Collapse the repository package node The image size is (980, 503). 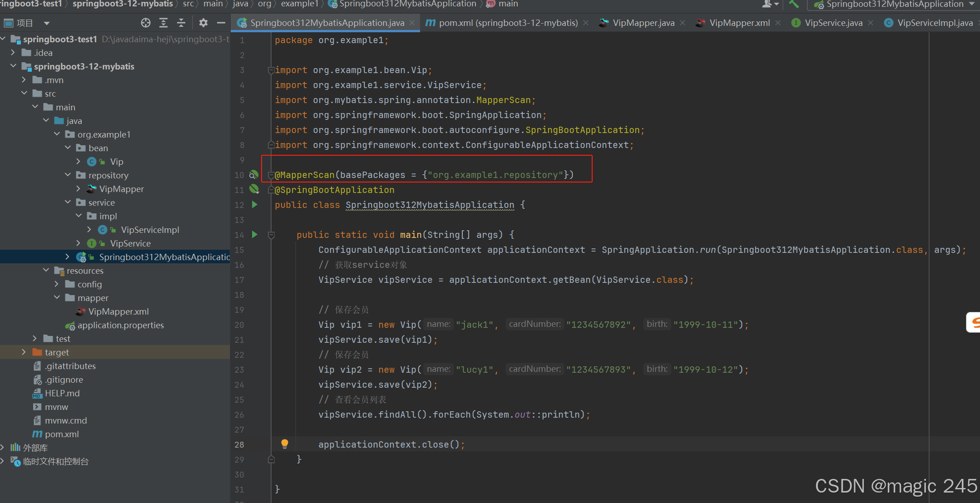pos(68,175)
